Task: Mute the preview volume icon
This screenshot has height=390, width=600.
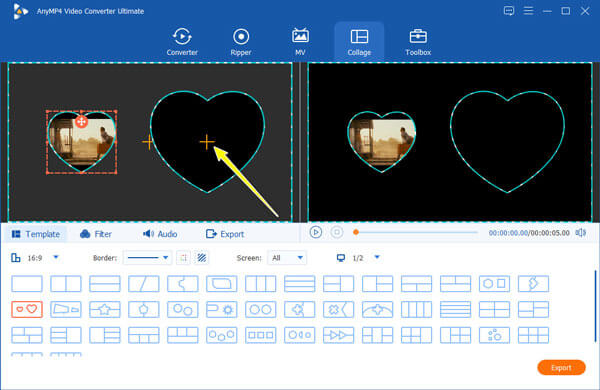Action: [x=580, y=233]
